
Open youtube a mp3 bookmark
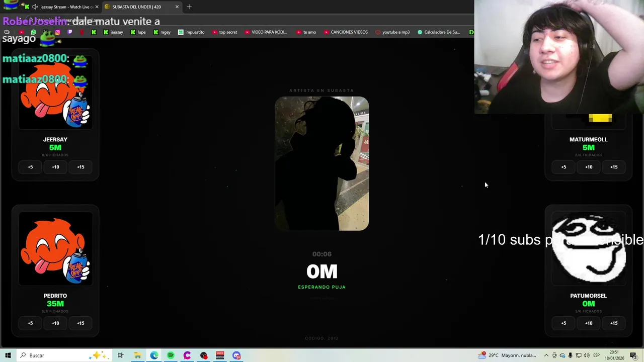pyautogui.click(x=392, y=32)
